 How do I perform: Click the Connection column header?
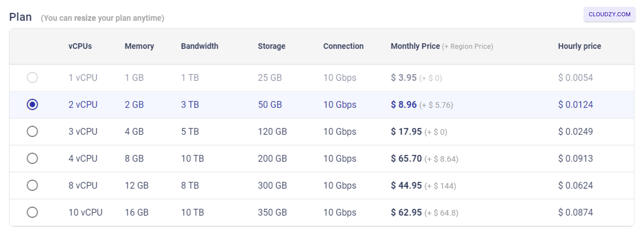coord(343,46)
